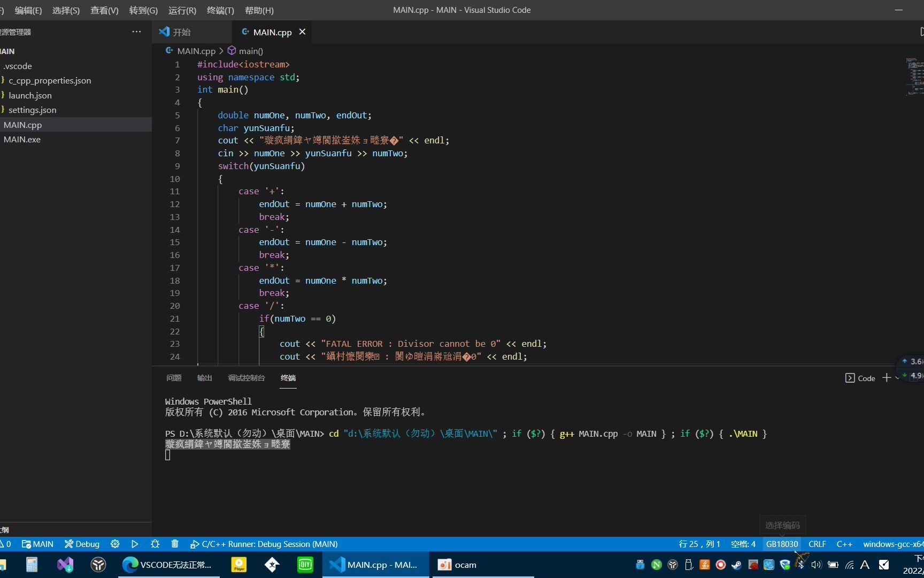Image resolution: width=924 pixels, height=578 pixels.
Task: Open debug session with the bug icon
Action: [155, 544]
